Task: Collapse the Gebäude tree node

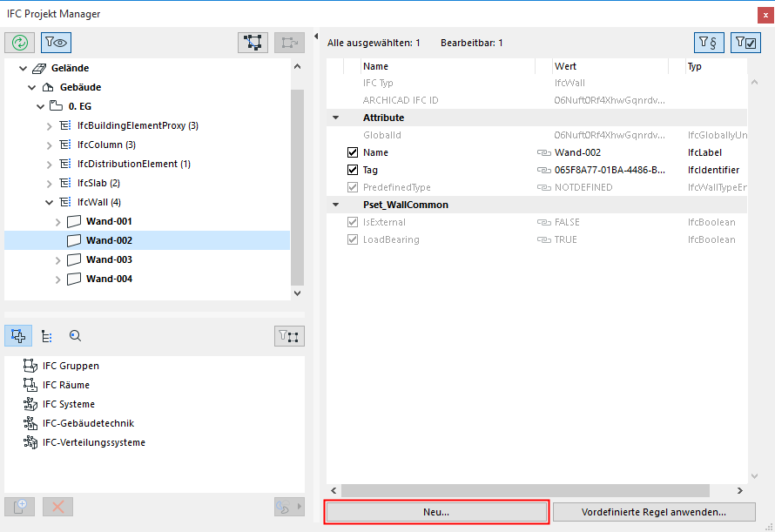Action: pyautogui.click(x=31, y=88)
